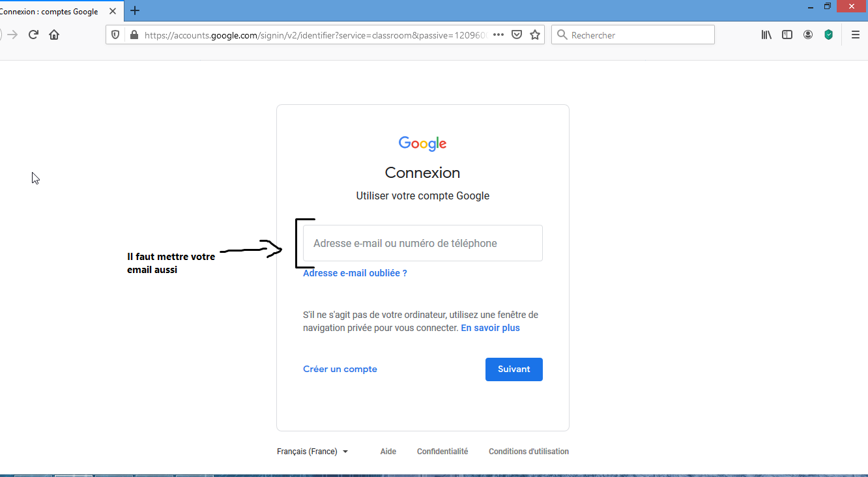Image resolution: width=868 pixels, height=477 pixels.
Task: Open the Firefox hamburger menu
Action: [x=856, y=35]
